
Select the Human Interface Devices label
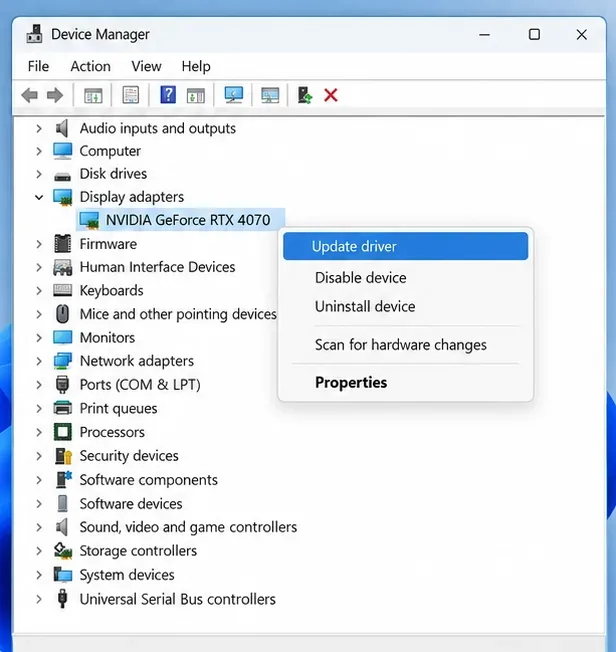click(x=157, y=267)
